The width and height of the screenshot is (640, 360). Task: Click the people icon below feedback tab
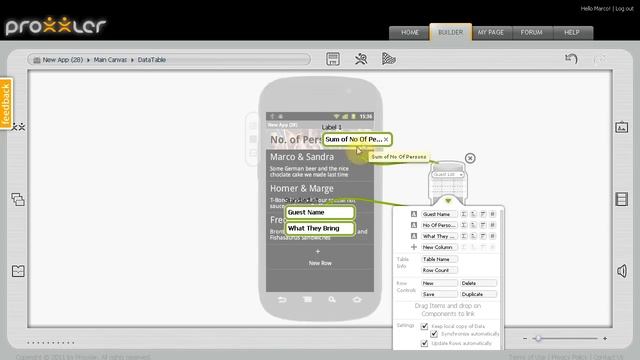[19, 127]
